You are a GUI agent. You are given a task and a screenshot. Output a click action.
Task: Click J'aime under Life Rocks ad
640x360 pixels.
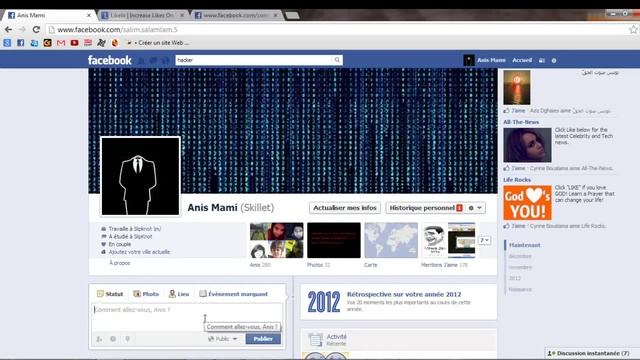pos(518,226)
